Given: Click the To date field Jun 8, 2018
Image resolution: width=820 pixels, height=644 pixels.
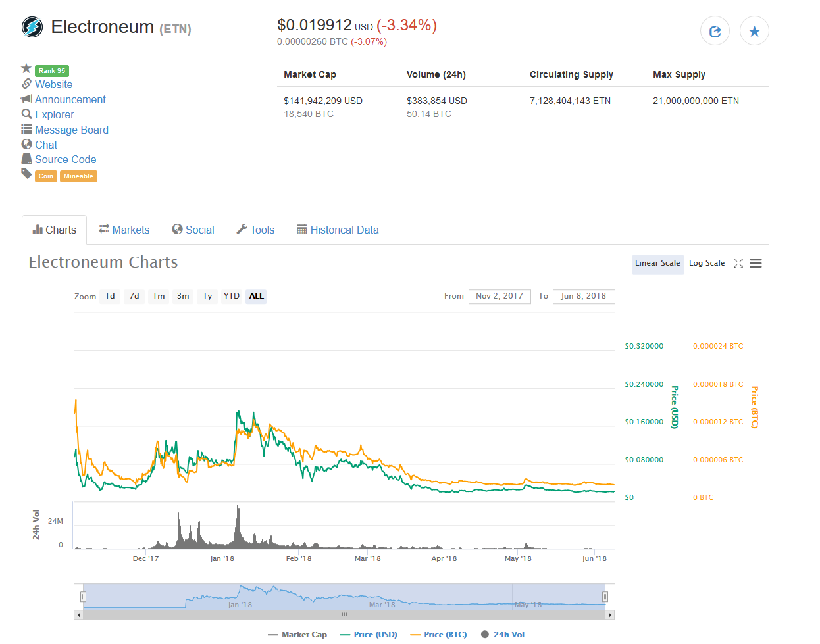Looking at the screenshot, I should pyautogui.click(x=584, y=296).
